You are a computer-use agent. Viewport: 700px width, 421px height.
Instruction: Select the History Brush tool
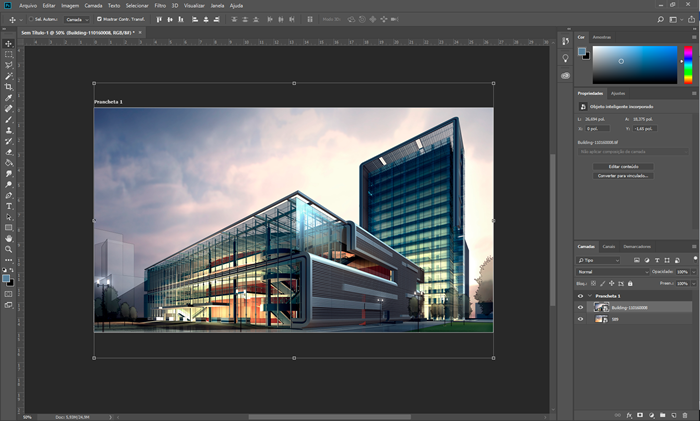click(8, 141)
